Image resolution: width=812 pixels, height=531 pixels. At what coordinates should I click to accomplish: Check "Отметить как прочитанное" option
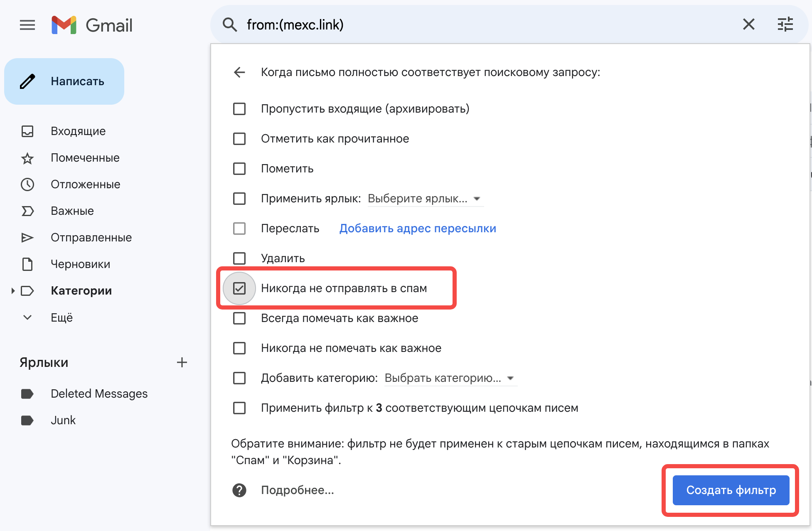point(239,139)
